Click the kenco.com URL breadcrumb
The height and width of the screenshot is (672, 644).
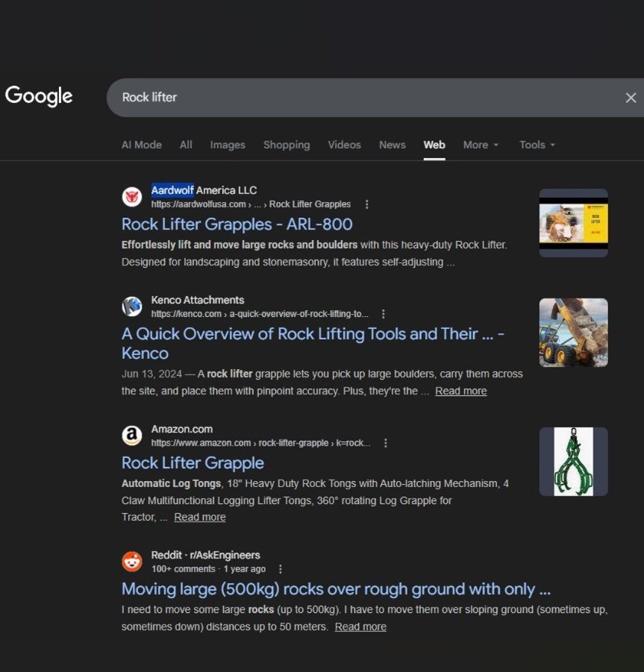[260, 314]
